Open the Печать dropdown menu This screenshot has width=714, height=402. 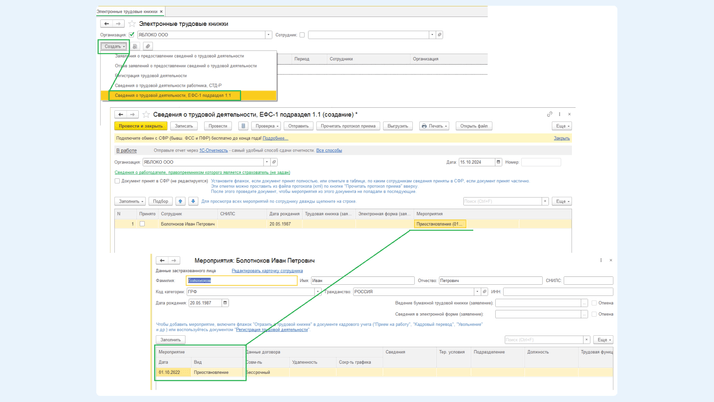[x=434, y=126]
